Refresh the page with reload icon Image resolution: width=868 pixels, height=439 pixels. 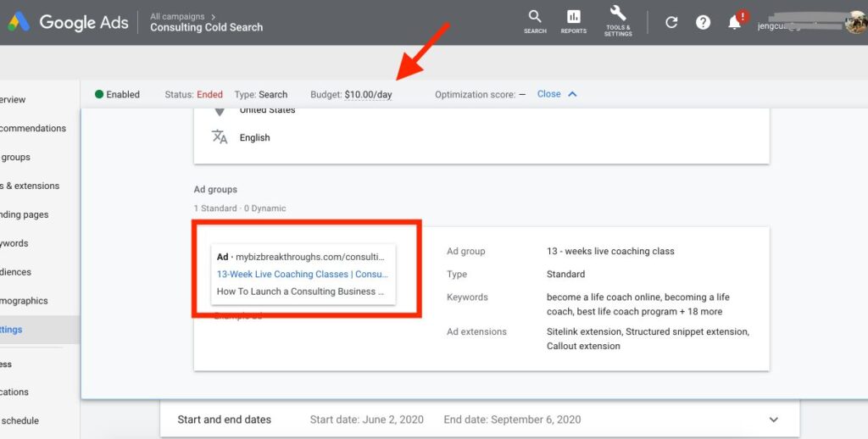(671, 22)
